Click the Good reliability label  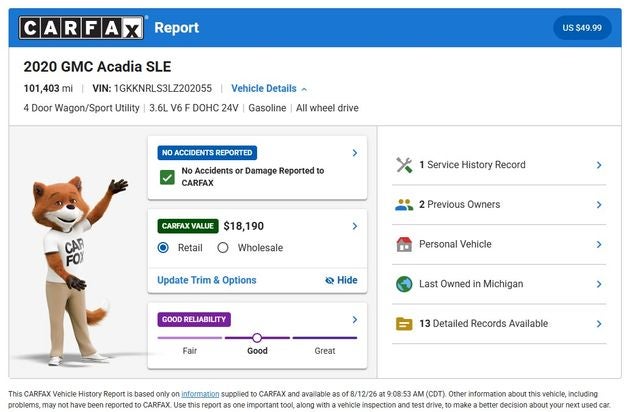[257, 351]
